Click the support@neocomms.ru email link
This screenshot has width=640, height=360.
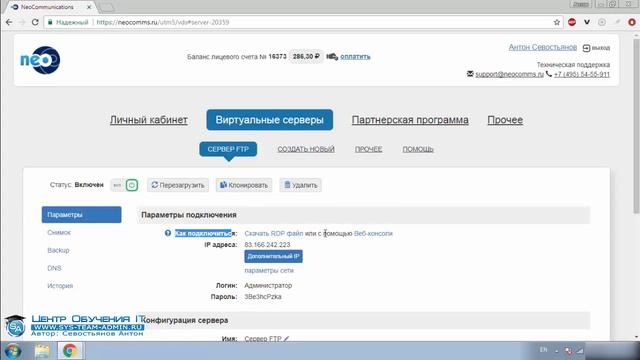click(x=509, y=74)
